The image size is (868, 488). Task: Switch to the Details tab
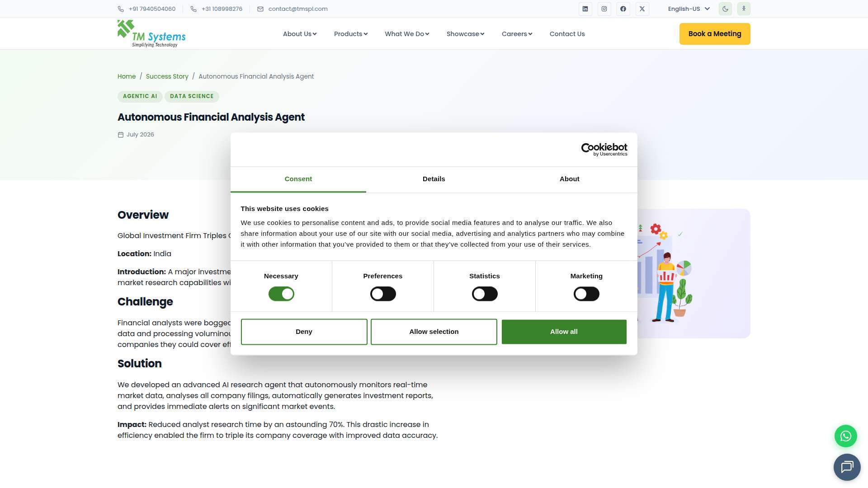point(434,179)
